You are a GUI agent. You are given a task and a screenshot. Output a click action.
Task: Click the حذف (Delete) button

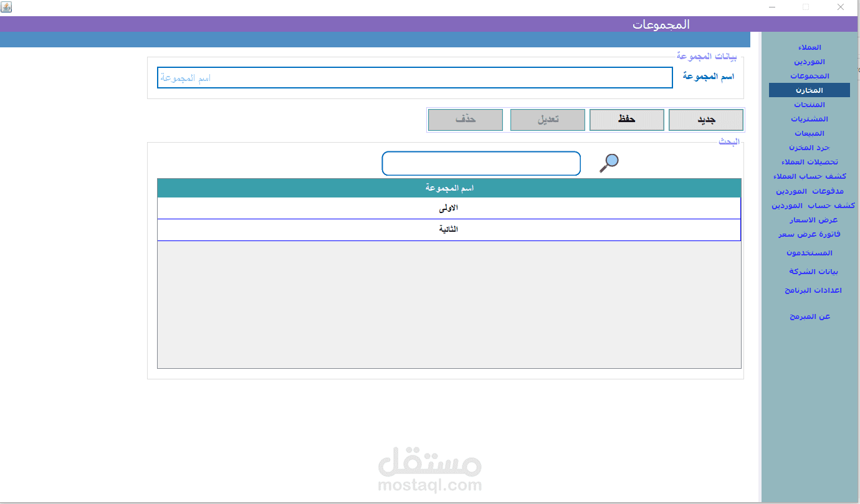466,120
